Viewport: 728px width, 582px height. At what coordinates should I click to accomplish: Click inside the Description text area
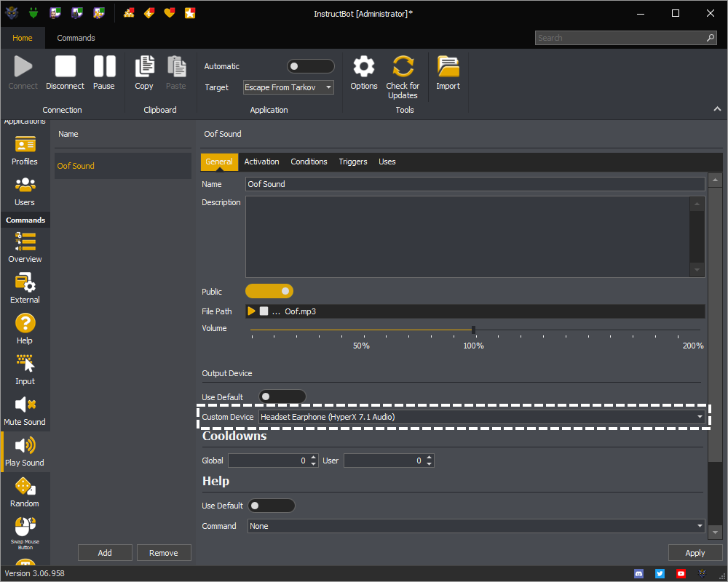pyautogui.click(x=467, y=236)
